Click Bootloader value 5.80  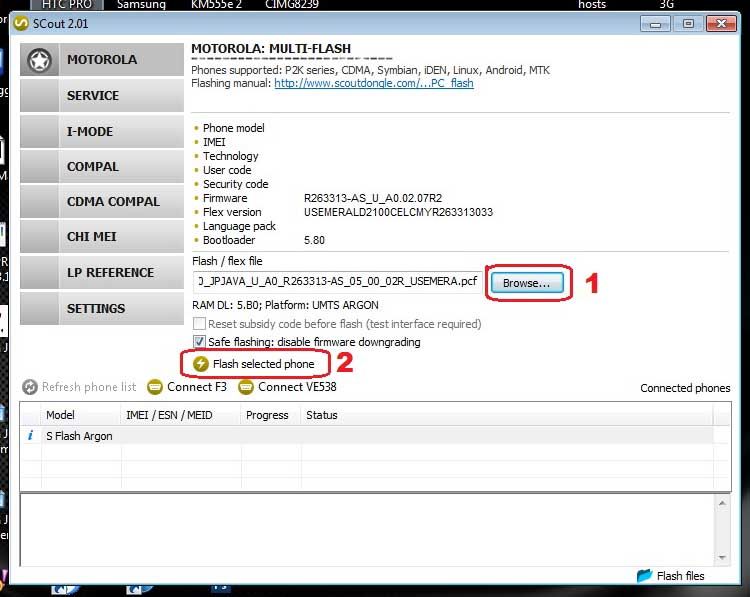[x=314, y=240]
